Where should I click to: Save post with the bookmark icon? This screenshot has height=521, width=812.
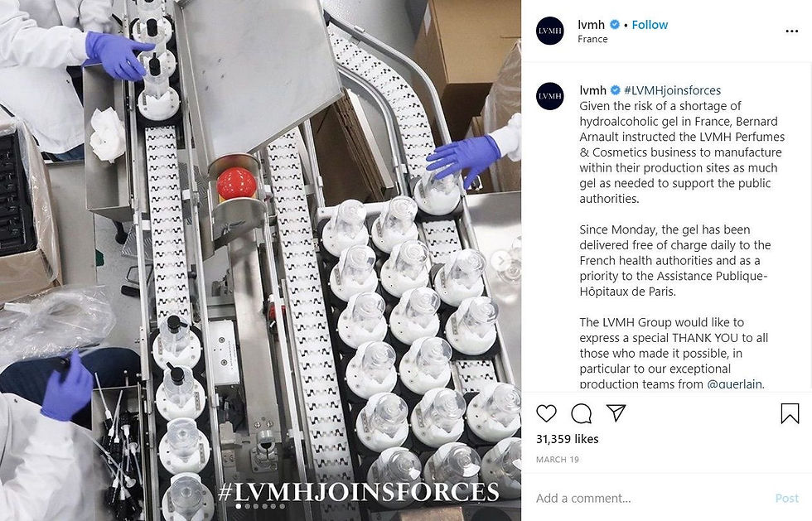tap(790, 413)
